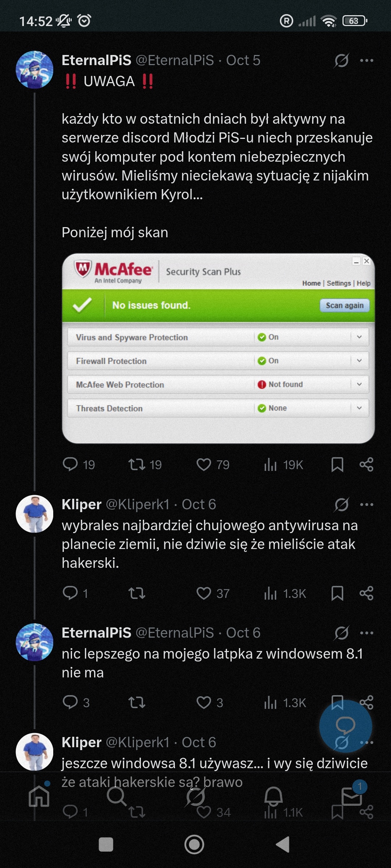Open more options on EternalPiS windows reply

(367, 633)
